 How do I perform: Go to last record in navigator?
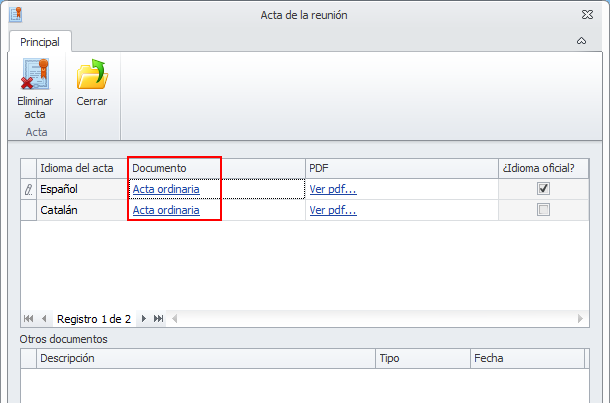pyautogui.click(x=158, y=319)
